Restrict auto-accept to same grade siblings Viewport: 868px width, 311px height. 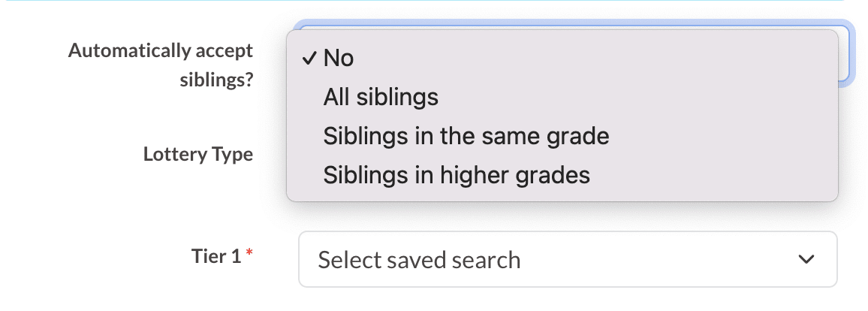(x=466, y=136)
